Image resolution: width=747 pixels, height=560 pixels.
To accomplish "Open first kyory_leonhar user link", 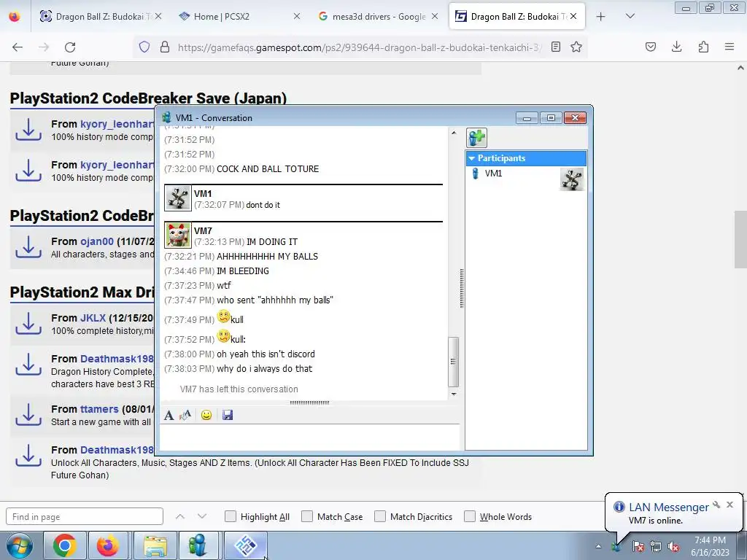I will pos(117,124).
